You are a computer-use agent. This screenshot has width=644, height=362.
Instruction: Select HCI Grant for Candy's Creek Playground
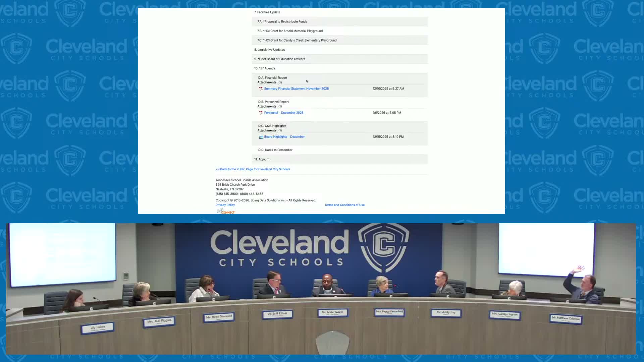tap(297, 41)
